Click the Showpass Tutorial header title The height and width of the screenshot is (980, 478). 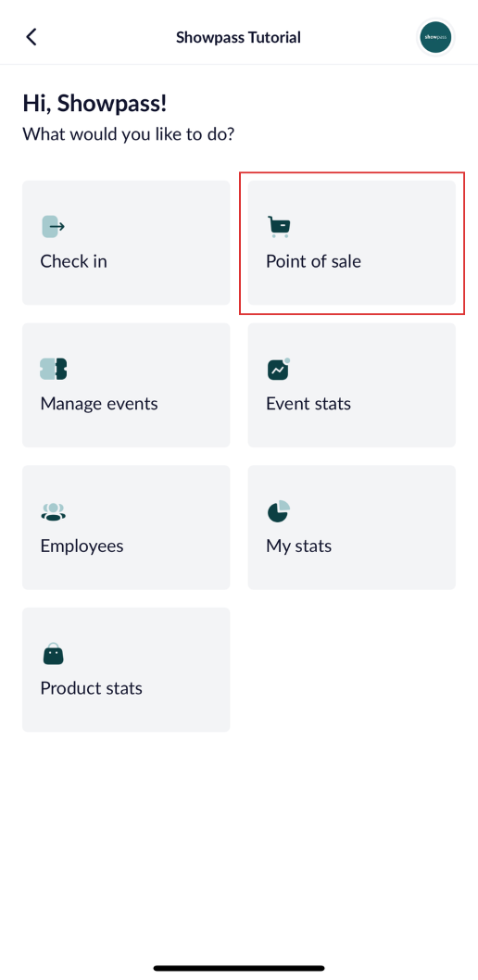point(239,37)
